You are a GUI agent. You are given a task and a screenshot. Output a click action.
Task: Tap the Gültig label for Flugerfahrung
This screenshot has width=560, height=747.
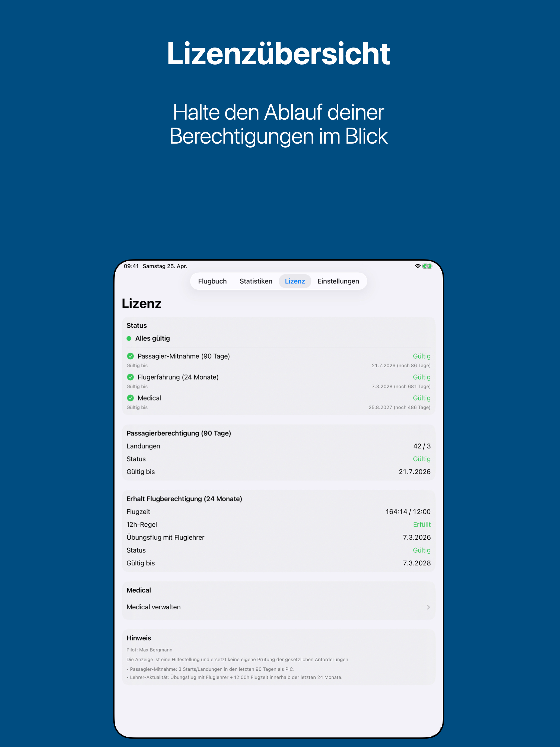click(x=422, y=377)
